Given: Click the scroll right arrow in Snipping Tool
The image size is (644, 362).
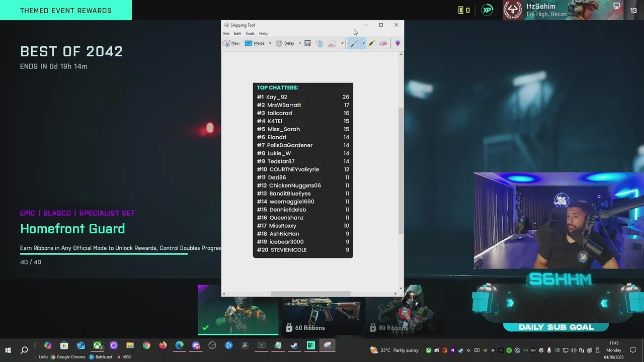Looking at the screenshot, I should pos(395,294).
